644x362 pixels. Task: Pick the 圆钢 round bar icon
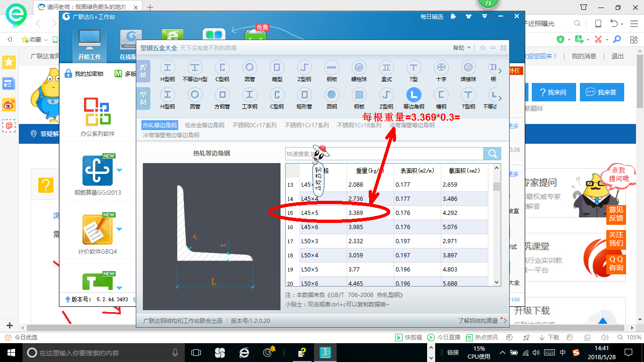point(332,94)
